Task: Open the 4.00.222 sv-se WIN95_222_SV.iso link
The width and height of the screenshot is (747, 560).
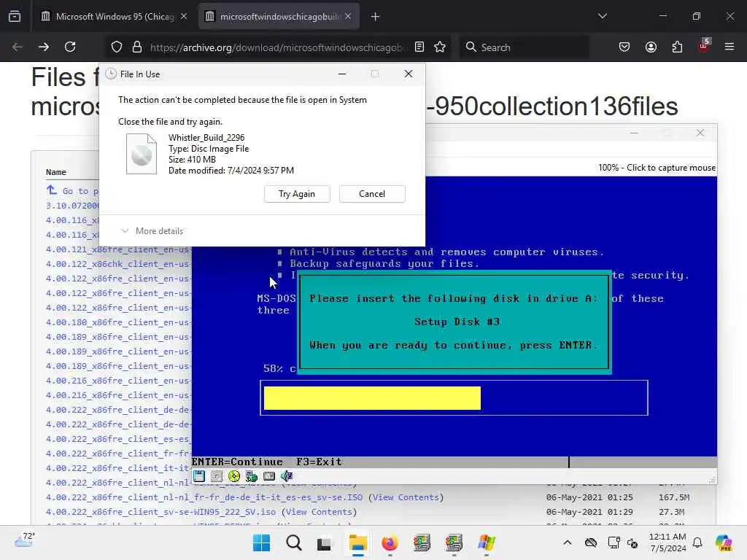Action: click(160, 512)
